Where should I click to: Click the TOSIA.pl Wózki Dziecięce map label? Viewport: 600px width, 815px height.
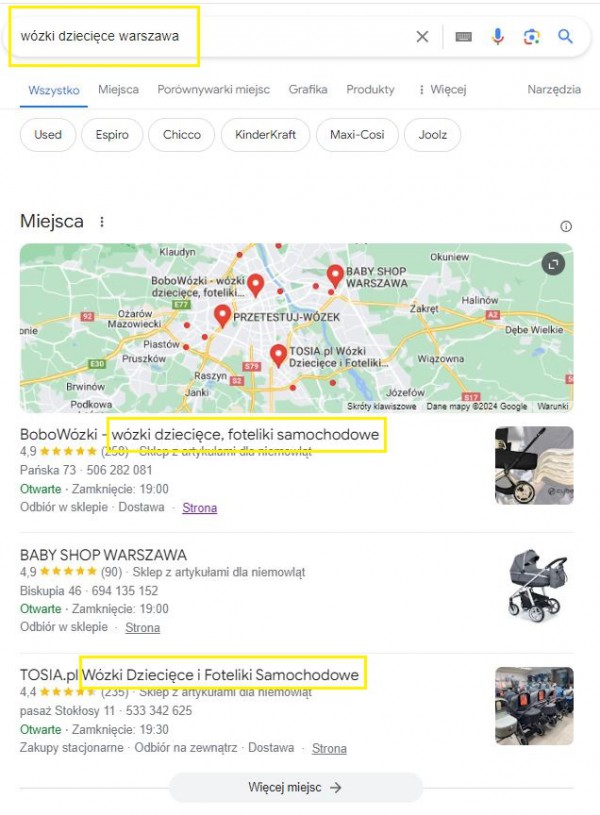tap(338, 357)
